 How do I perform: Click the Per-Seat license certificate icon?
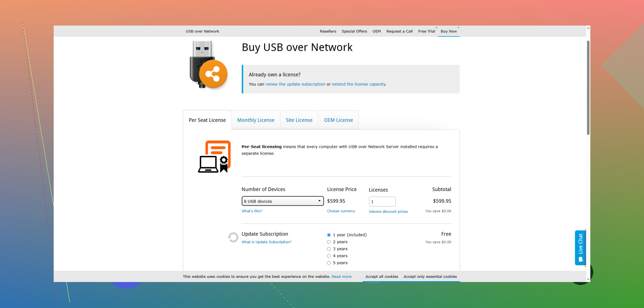click(215, 157)
